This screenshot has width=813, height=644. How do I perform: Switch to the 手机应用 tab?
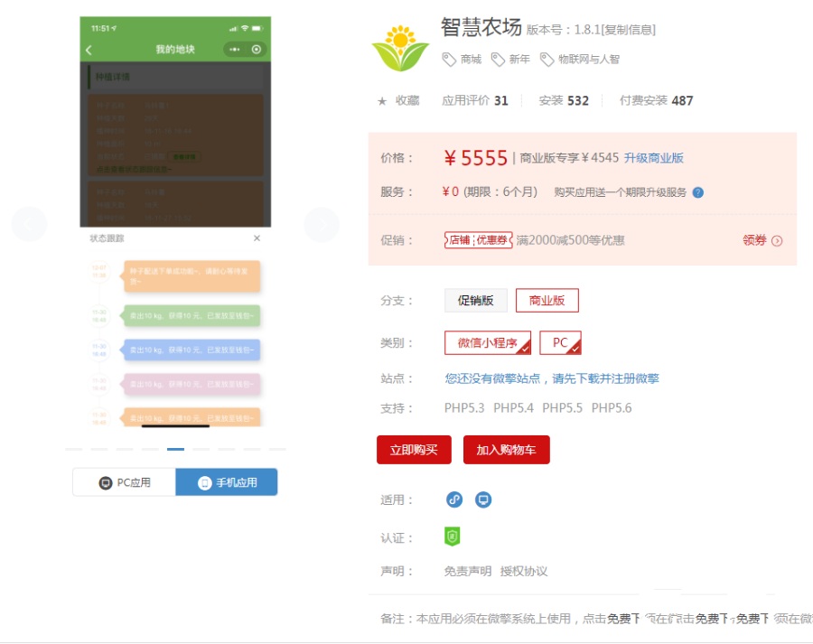(227, 481)
